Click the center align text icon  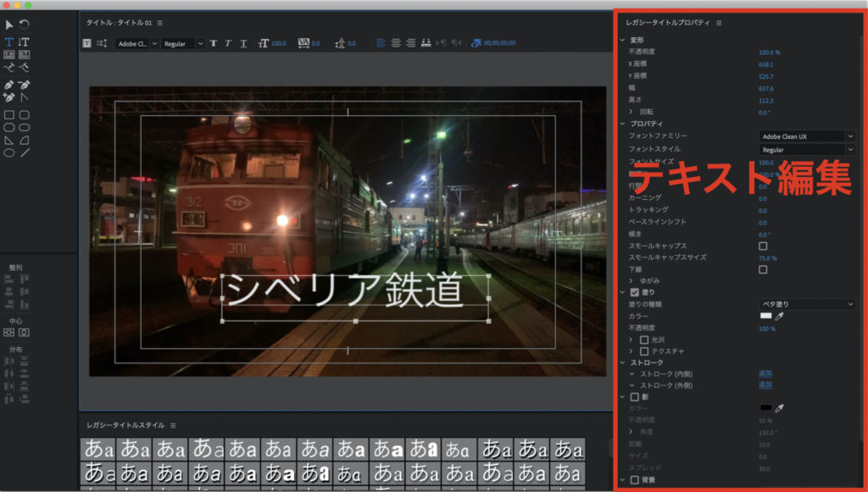point(396,43)
